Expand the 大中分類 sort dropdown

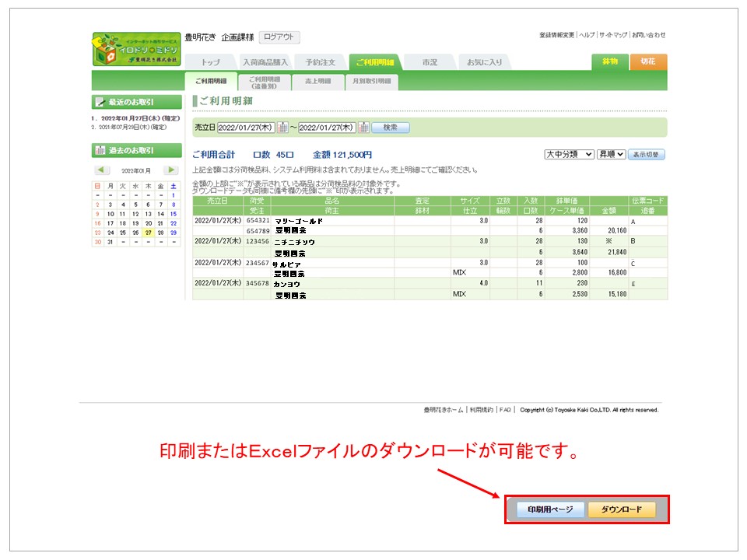569,155
